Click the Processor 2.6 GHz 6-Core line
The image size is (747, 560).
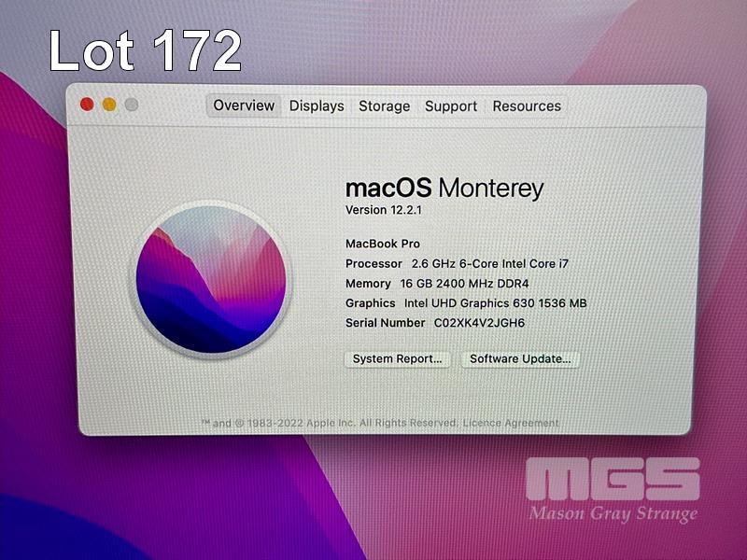point(457,264)
